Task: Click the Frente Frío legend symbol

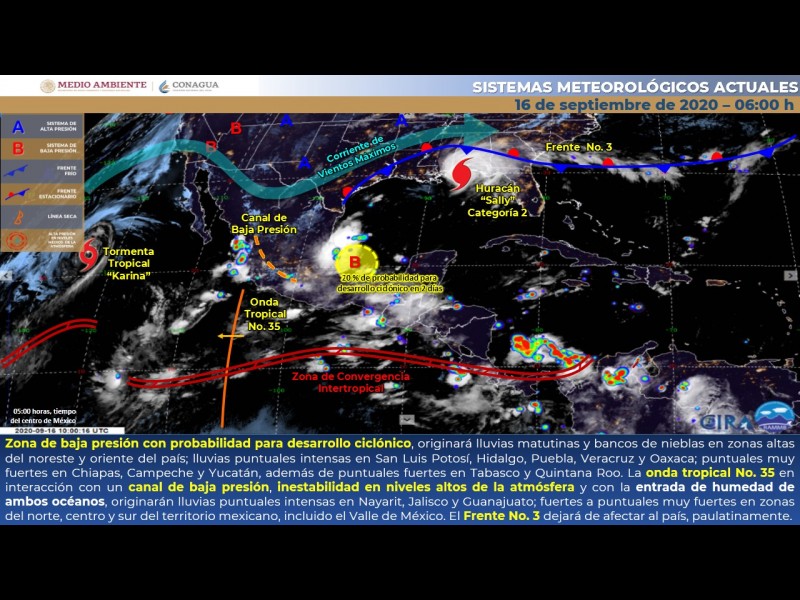Action: [x=17, y=171]
